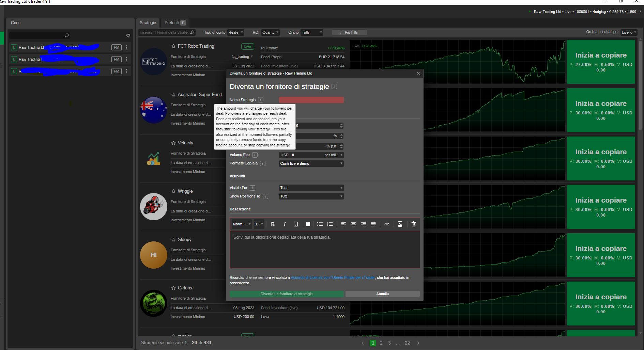Expand fct_trading provider dropdown
The width and height of the screenshot is (644, 350).
tap(242, 57)
